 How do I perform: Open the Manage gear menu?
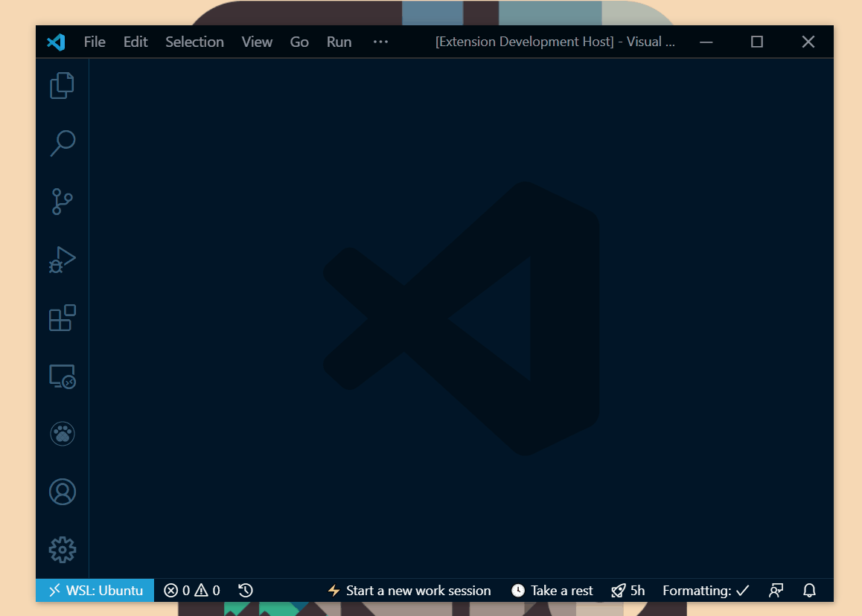[x=62, y=550]
